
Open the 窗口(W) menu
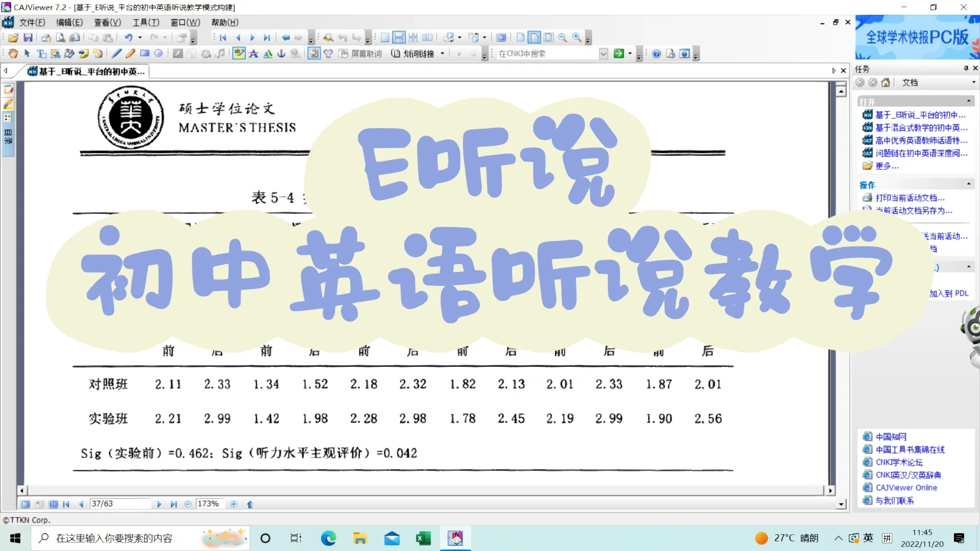tap(185, 22)
